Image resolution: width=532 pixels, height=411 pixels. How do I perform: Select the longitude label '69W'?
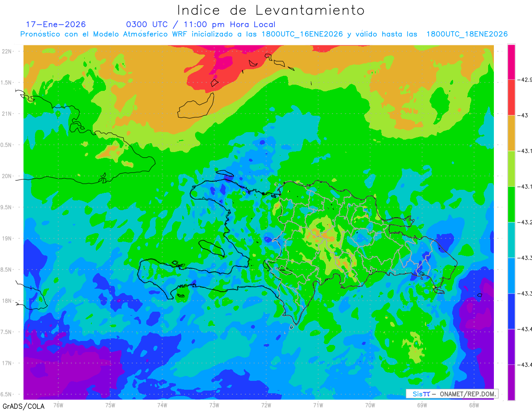click(x=422, y=405)
